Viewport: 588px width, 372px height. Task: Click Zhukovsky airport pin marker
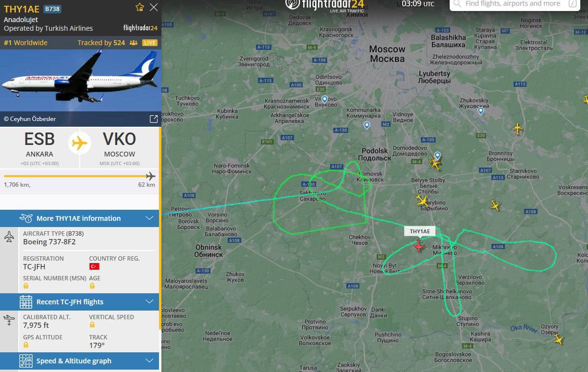[480, 111]
